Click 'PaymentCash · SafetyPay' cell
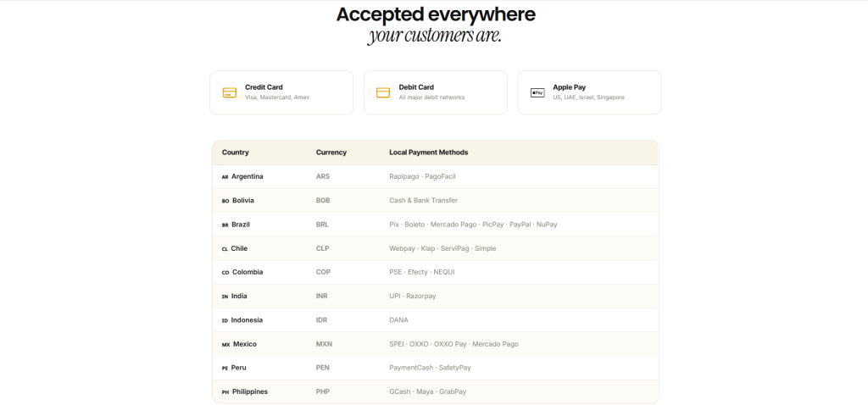This screenshot has width=868, height=405. click(x=430, y=368)
